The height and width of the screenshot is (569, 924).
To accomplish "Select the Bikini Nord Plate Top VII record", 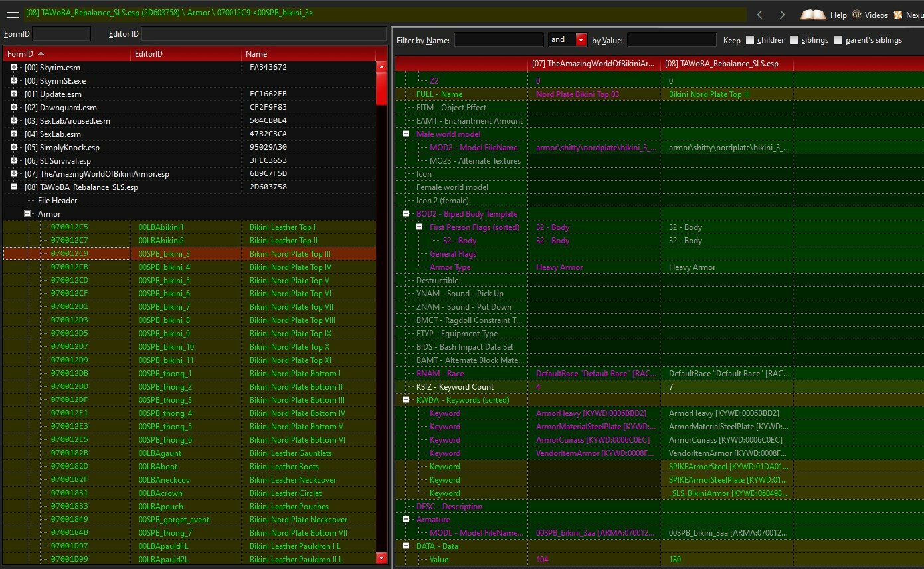I will tap(189, 306).
